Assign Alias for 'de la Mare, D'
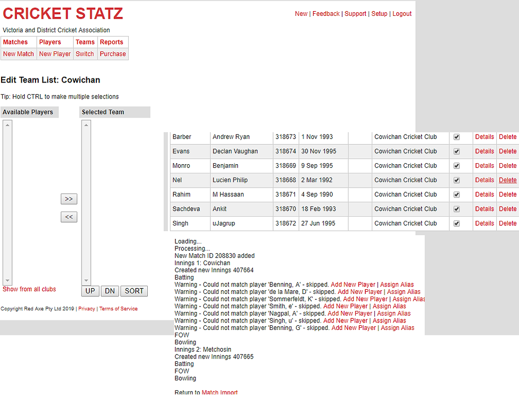Viewport: 519px width, 420px height. (x=404, y=292)
